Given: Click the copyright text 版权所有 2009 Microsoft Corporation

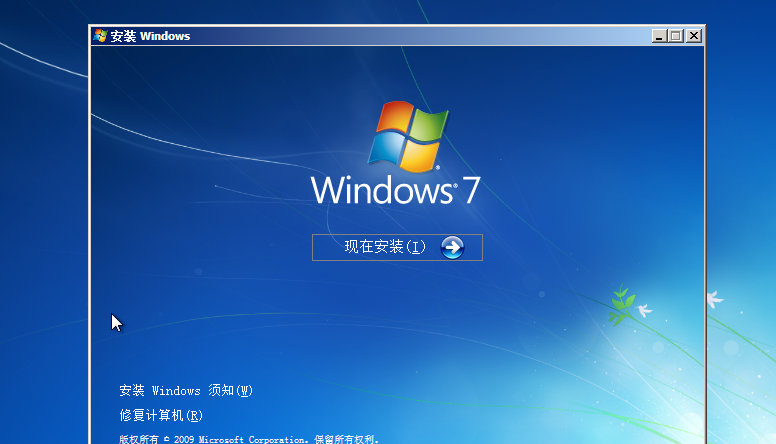Looking at the screenshot, I should pyautogui.click(x=249, y=439).
